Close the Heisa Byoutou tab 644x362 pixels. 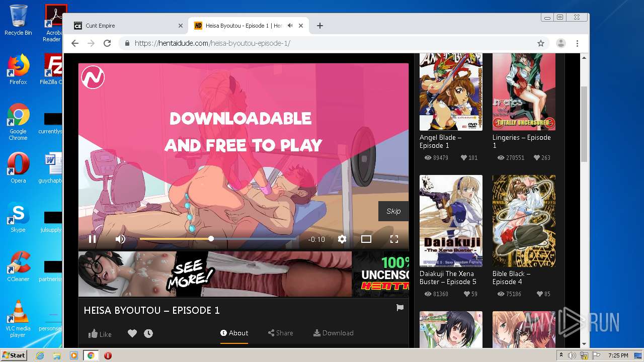click(301, 26)
